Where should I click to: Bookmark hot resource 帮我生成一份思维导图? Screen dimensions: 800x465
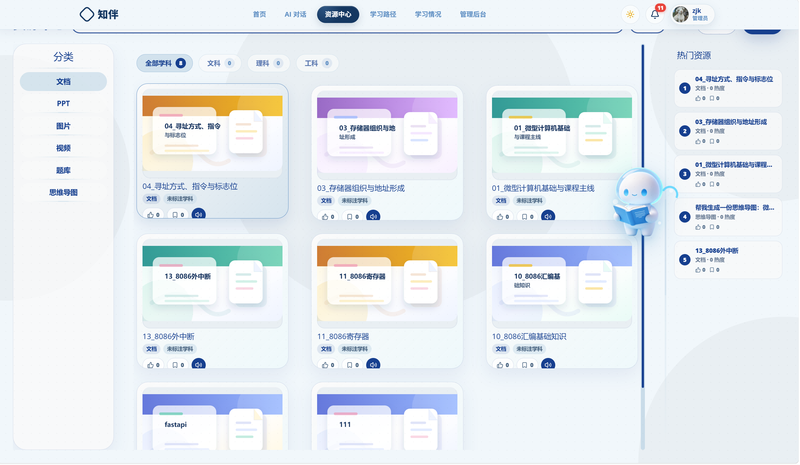pyautogui.click(x=714, y=227)
